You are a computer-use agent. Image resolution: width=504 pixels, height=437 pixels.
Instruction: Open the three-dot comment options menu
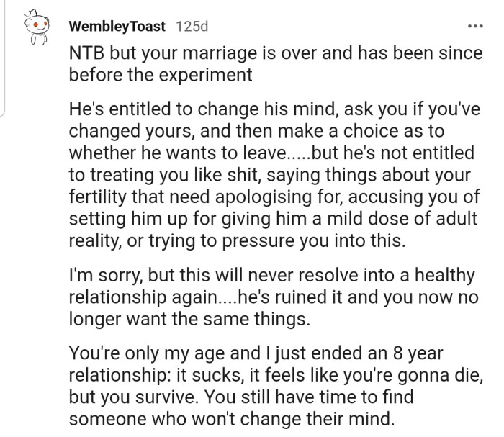(475, 27)
